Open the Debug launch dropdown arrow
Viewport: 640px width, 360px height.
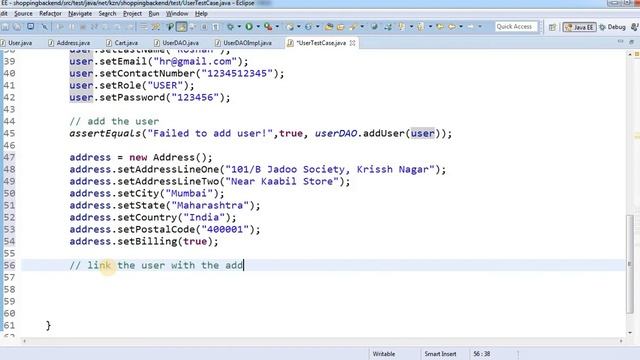(239, 27)
